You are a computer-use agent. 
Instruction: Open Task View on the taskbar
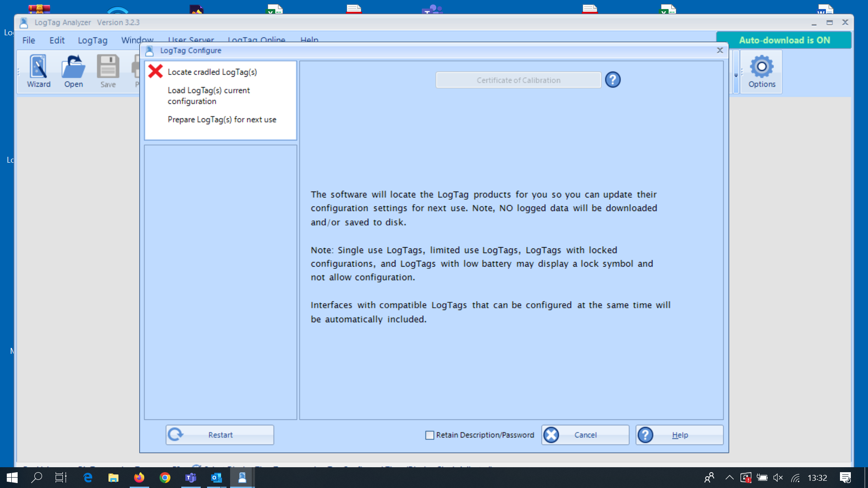coord(61,478)
